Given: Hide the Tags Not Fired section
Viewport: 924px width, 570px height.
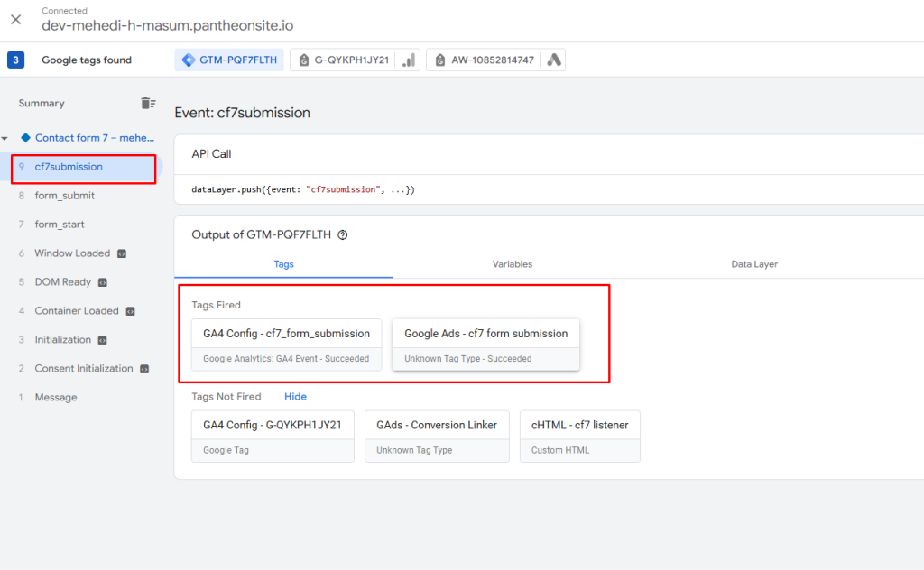Looking at the screenshot, I should 295,397.
